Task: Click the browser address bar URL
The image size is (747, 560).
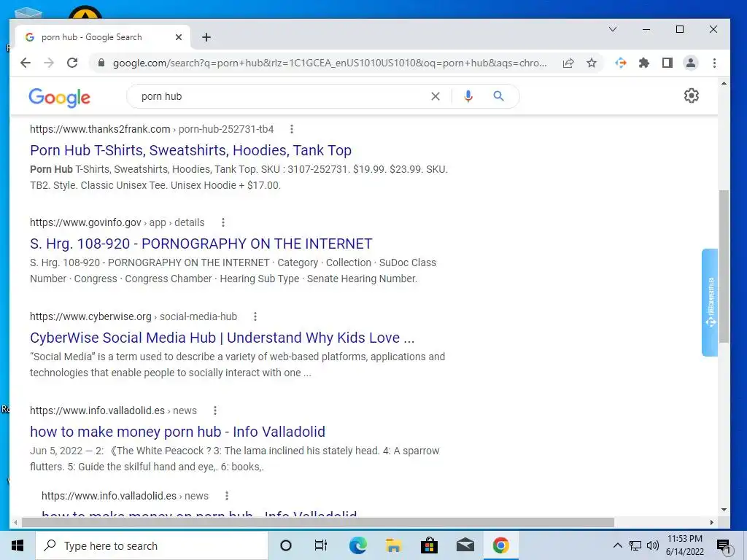Action: [x=330, y=63]
